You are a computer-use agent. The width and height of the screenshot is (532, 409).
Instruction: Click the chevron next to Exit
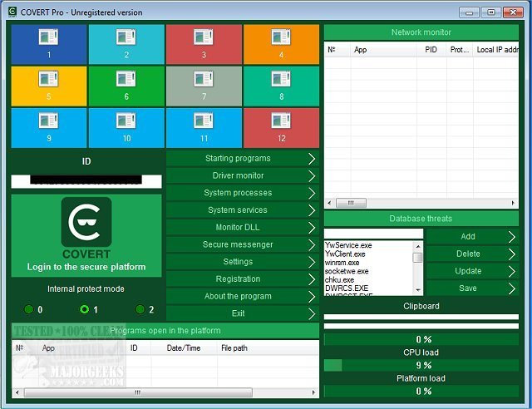pyautogui.click(x=312, y=313)
